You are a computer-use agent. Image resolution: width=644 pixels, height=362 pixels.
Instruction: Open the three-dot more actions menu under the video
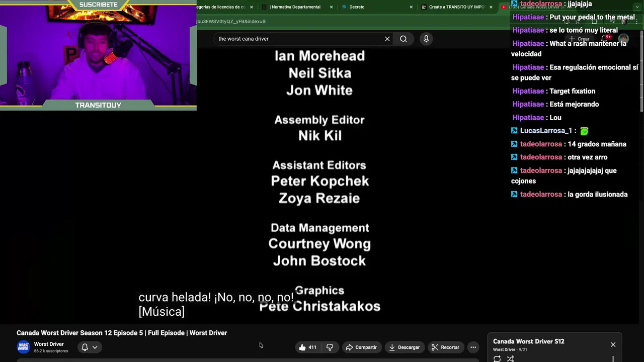pyautogui.click(x=473, y=347)
